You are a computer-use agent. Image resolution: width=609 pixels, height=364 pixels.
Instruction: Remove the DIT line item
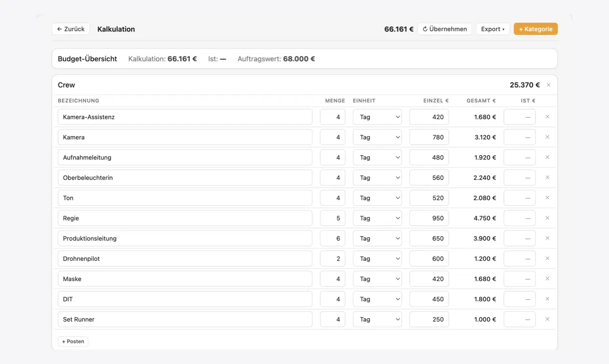547,299
